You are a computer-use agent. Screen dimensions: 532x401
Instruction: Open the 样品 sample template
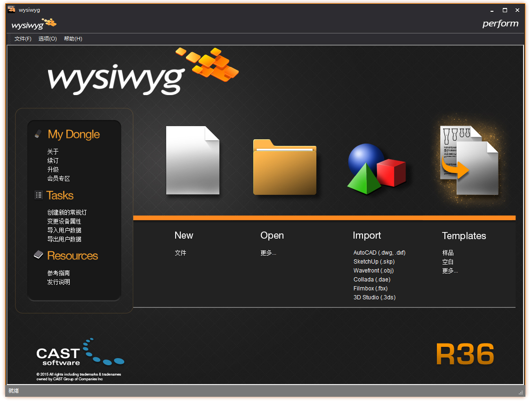tap(447, 253)
